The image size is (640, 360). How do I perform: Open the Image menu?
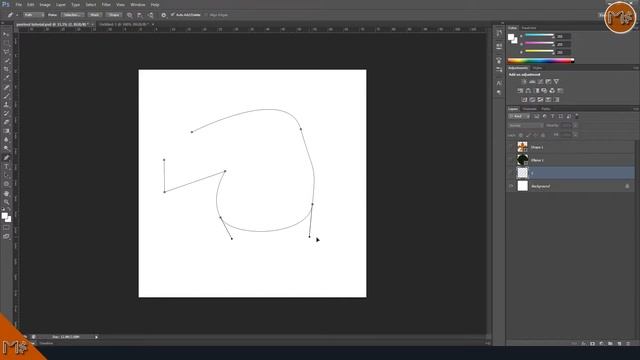(45, 4)
